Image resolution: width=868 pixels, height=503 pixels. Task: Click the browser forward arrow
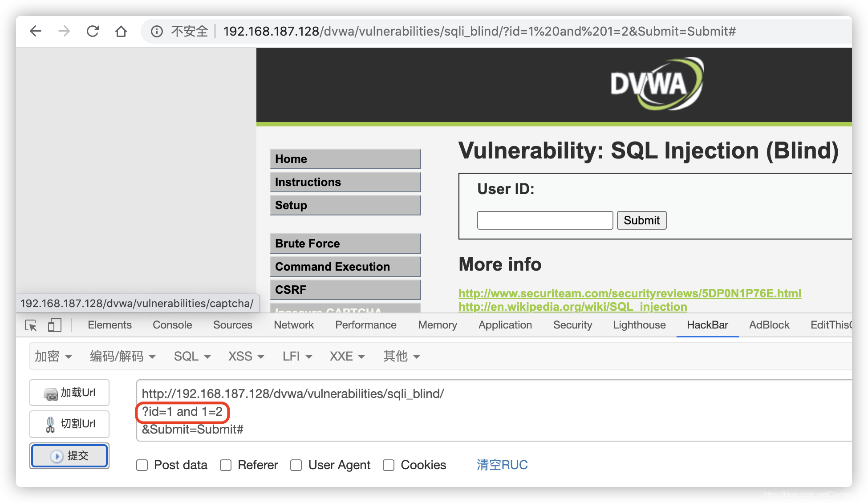tap(64, 31)
